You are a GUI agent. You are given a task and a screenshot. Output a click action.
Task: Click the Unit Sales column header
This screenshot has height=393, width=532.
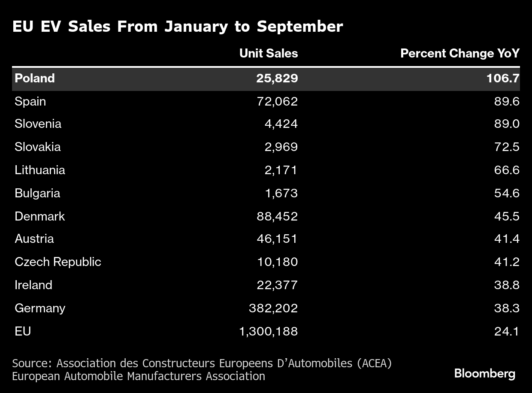point(268,53)
